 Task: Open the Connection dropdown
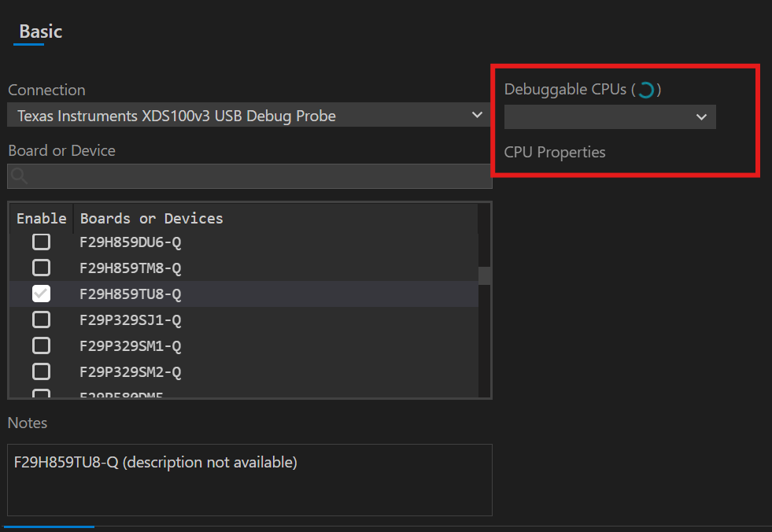[x=249, y=115]
